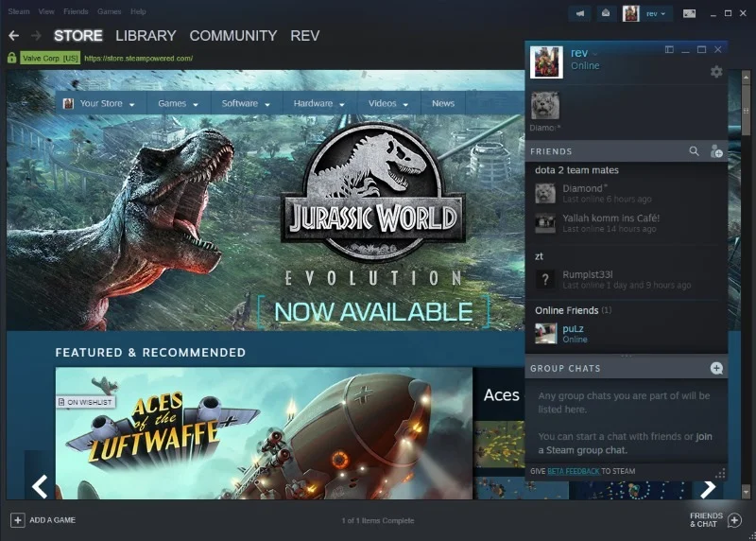Click Valve Corp [US] certificate badge
Image resolution: width=756 pixels, height=541 pixels.
pyautogui.click(x=50, y=59)
